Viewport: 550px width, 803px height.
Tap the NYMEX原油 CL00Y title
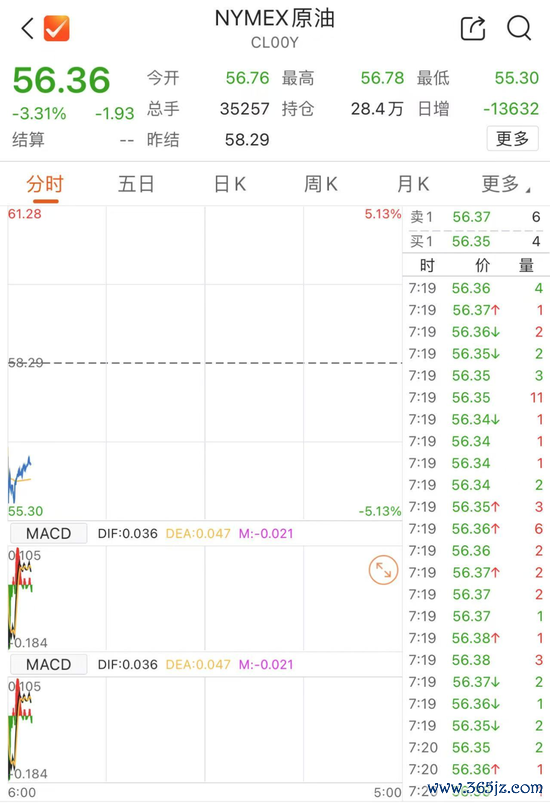[x=274, y=28]
